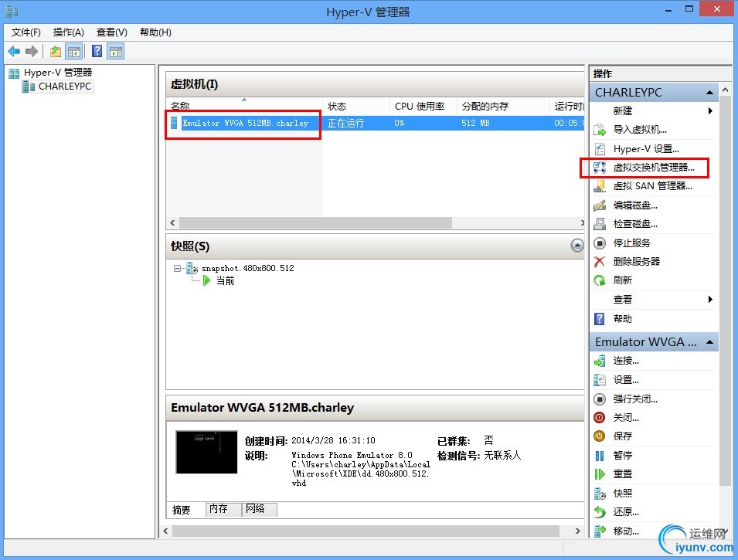Image resolution: width=738 pixels, height=560 pixels.
Task: Click 暂停 to pause the VM
Action: click(x=622, y=456)
